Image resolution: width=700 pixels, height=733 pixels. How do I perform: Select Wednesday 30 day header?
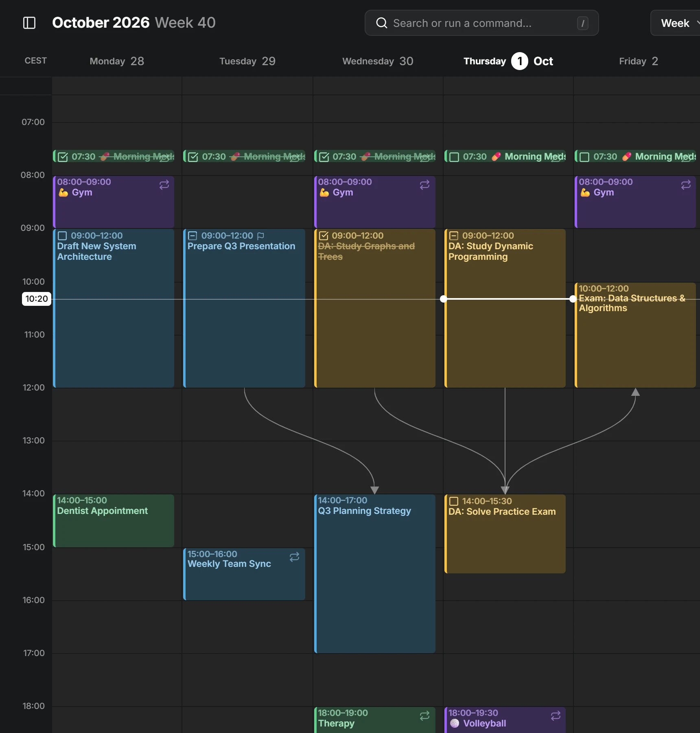pos(378,61)
